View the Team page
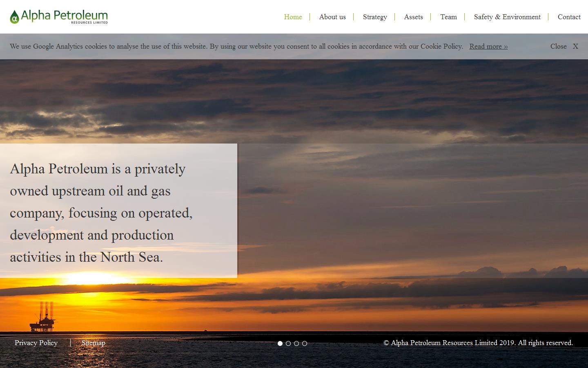This screenshot has height=368, width=588. coord(448,17)
